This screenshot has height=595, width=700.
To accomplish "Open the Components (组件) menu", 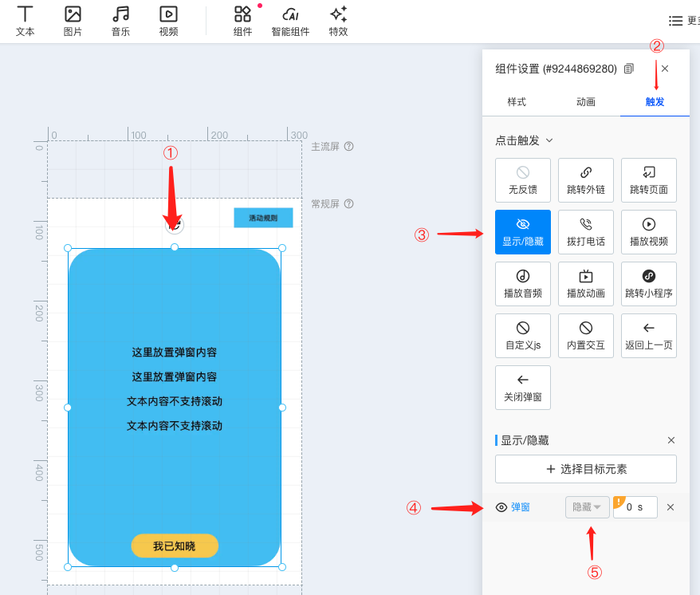I will pyautogui.click(x=242, y=21).
